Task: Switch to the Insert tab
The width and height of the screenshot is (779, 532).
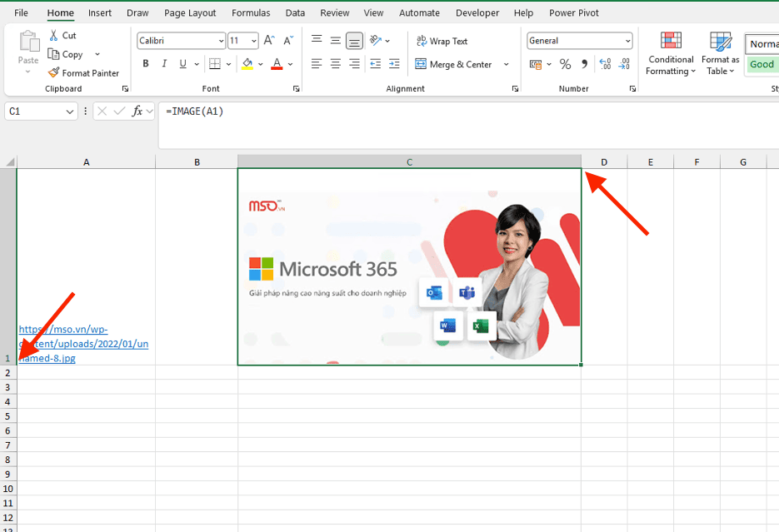Action: 100,12
